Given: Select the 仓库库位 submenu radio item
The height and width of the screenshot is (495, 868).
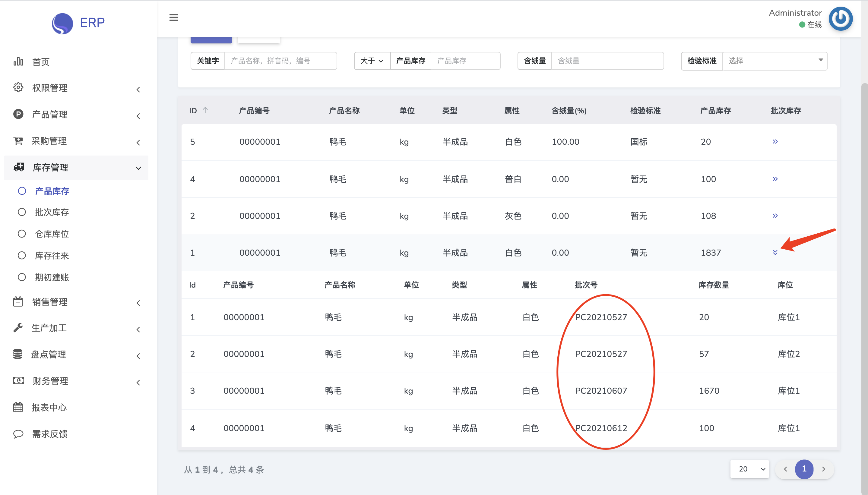Looking at the screenshot, I should [x=52, y=234].
